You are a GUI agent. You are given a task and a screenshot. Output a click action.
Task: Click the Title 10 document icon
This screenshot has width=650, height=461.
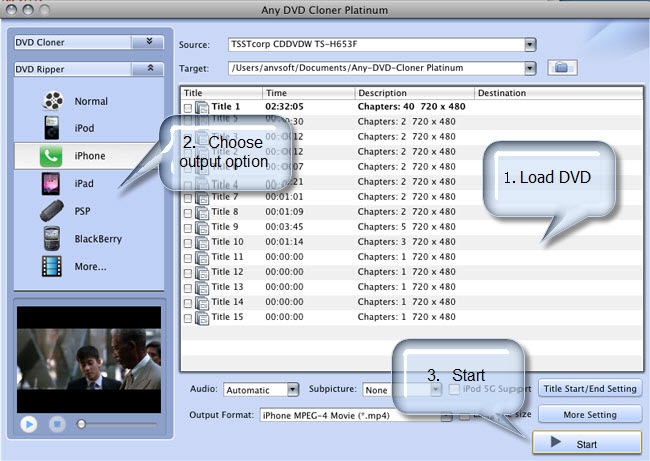pyautogui.click(x=202, y=243)
